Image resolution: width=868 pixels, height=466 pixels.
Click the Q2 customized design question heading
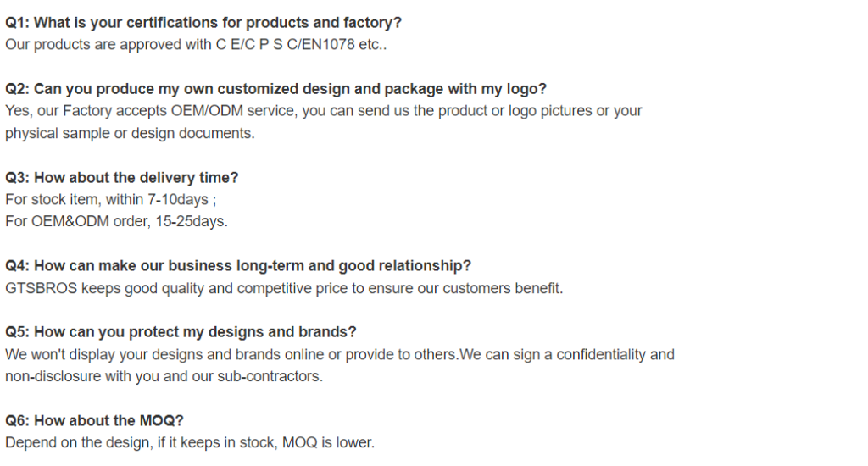[275, 89]
